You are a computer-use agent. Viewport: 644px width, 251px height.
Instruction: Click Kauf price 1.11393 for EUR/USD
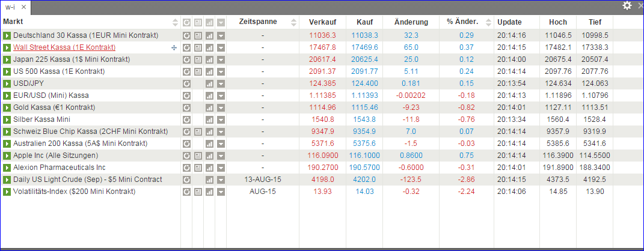[x=364, y=95]
